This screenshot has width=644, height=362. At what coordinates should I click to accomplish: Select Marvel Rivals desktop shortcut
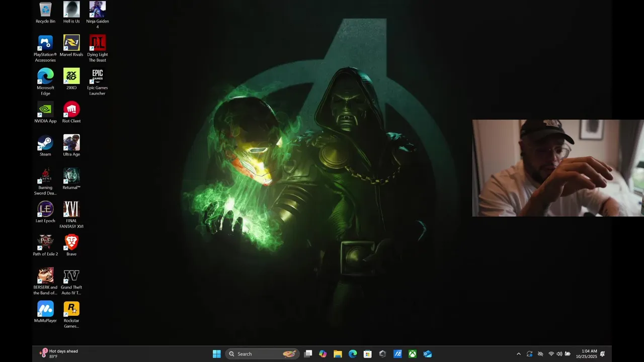tap(71, 46)
